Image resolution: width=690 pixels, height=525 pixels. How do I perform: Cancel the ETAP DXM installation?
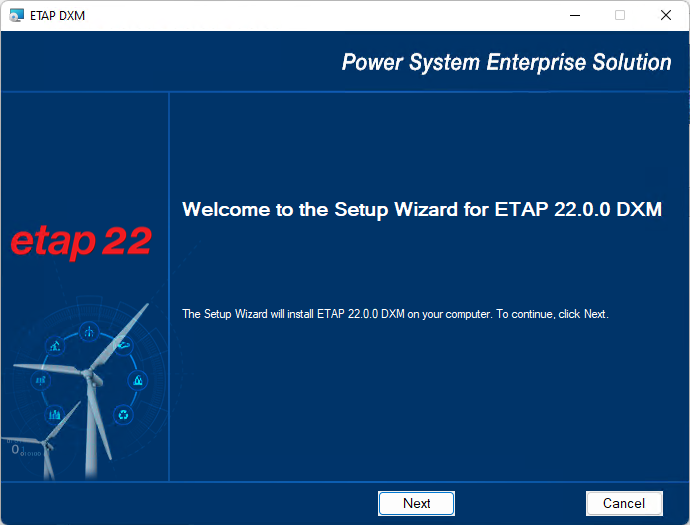click(x=624, y=503)
